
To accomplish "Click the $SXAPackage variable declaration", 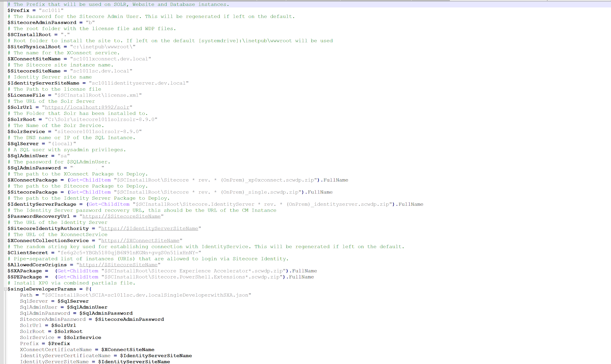I will click(24, 271).
